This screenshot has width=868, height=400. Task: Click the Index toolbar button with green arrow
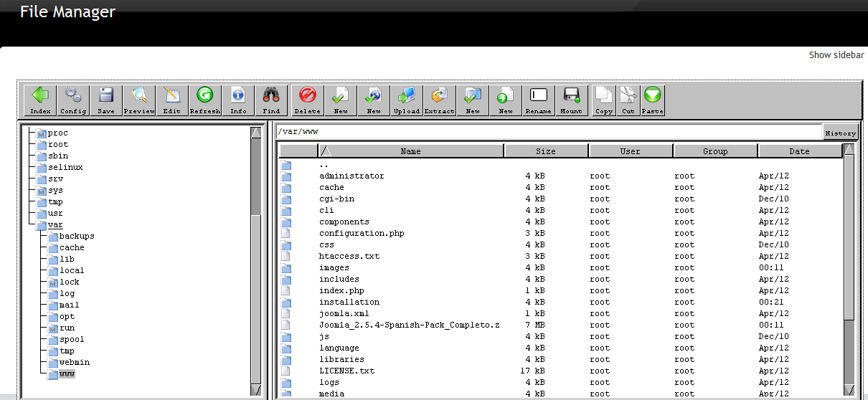pos(40,100)
